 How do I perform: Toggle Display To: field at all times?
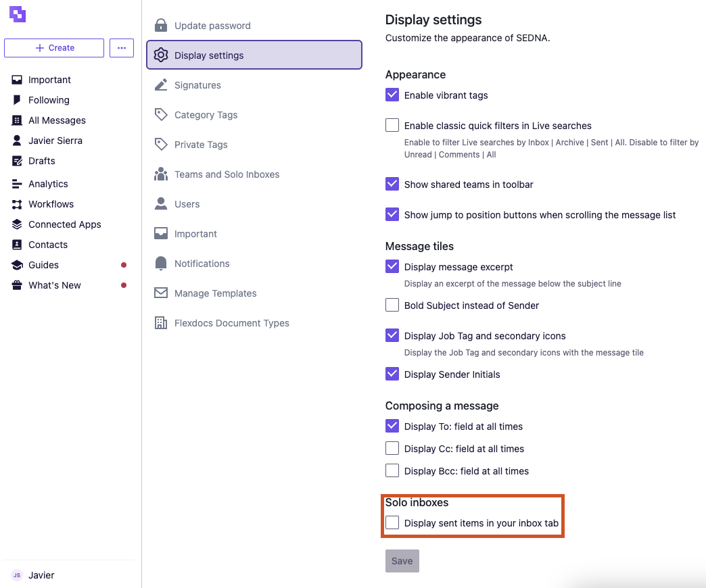pyautogui.click(x=392, y=426)
